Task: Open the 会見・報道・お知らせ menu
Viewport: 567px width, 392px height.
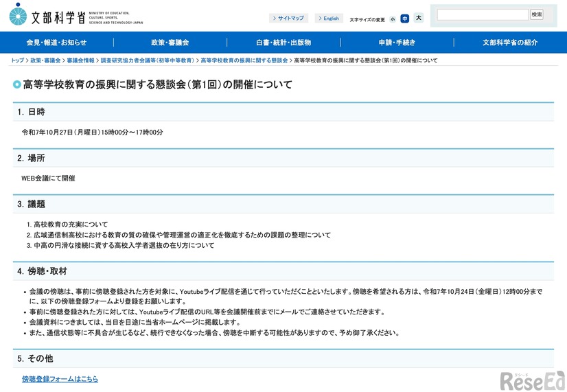Action: coord(56,43)
